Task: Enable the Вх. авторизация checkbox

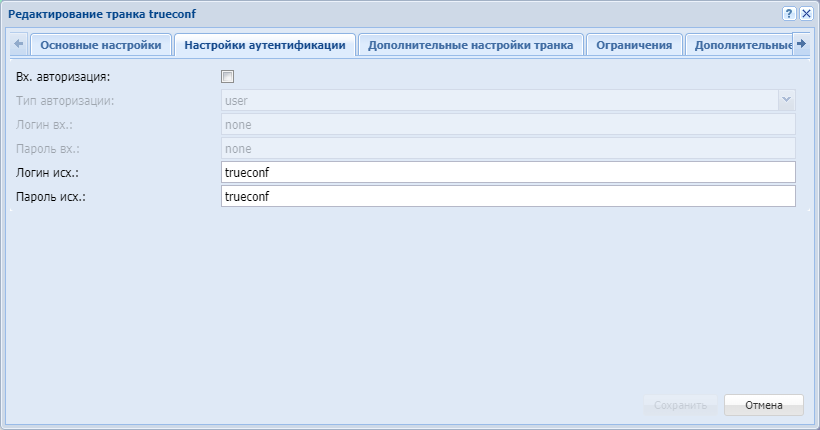Action: pos(227,77)
